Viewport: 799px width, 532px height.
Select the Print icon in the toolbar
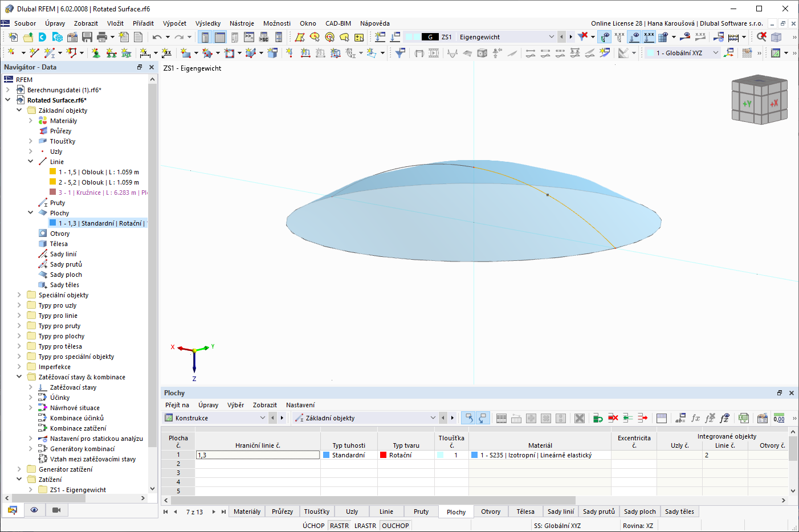[103, 36]
